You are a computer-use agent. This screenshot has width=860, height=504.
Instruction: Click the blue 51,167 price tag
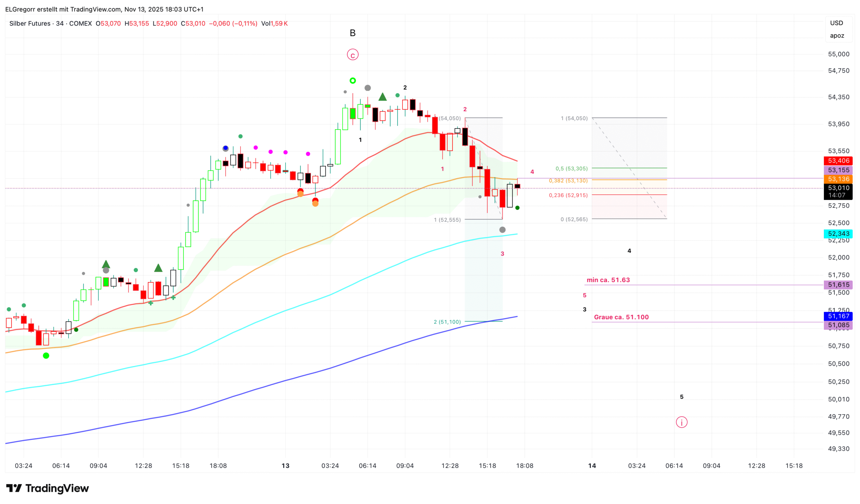pos(838,316)
